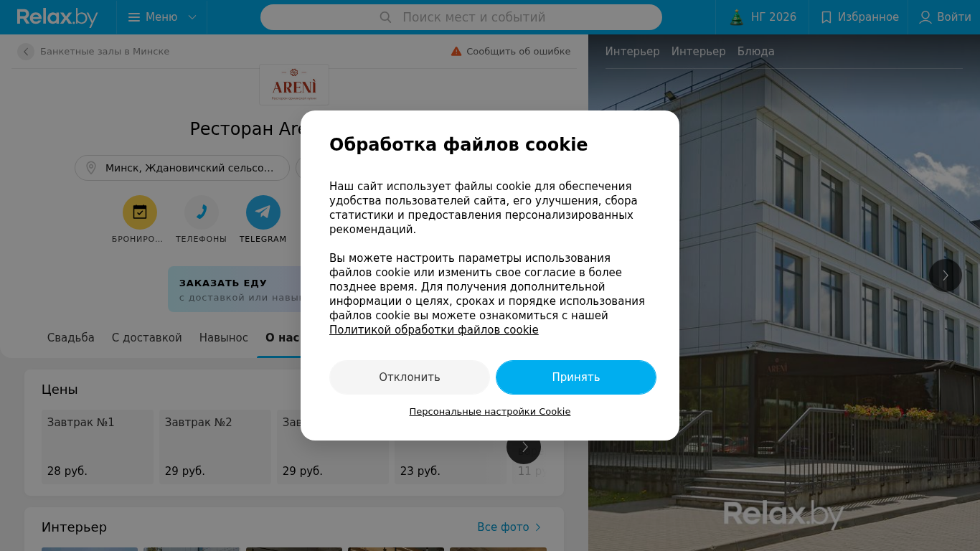Decline cookies with Отклонить button
This screenshot has width=980, height=551.
(410, 377)
